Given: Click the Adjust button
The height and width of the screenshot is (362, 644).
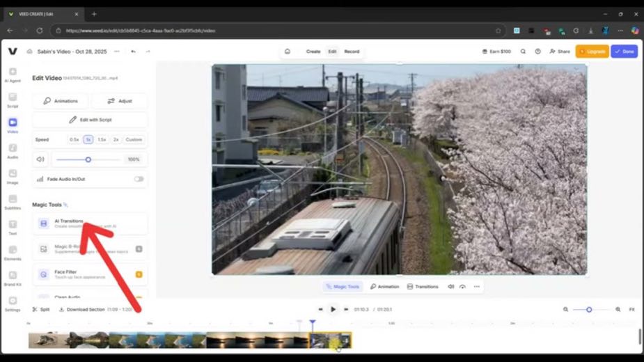Looking at the screenshot, I should click(x=120, y=101).
